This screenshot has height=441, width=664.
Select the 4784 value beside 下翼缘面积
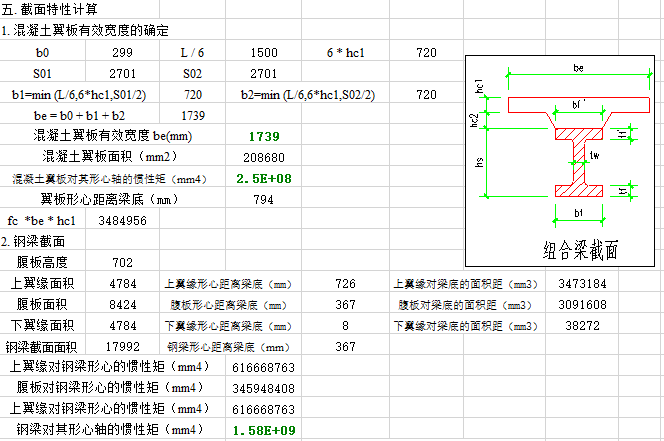pos(122,326)
